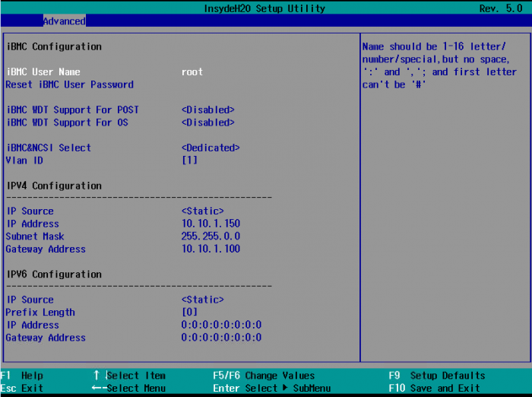Screen dimensions: 532x397
Task: Change IPV4 IP Source Static option
Action: pos(202,211)
